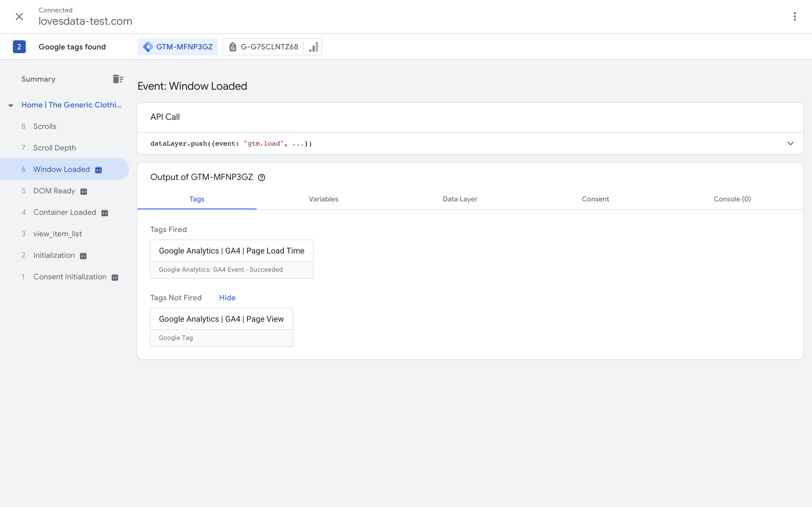Click the blue 2 tags-found badge
Screen dimensions: 812x507
click(x=19, y=47)
